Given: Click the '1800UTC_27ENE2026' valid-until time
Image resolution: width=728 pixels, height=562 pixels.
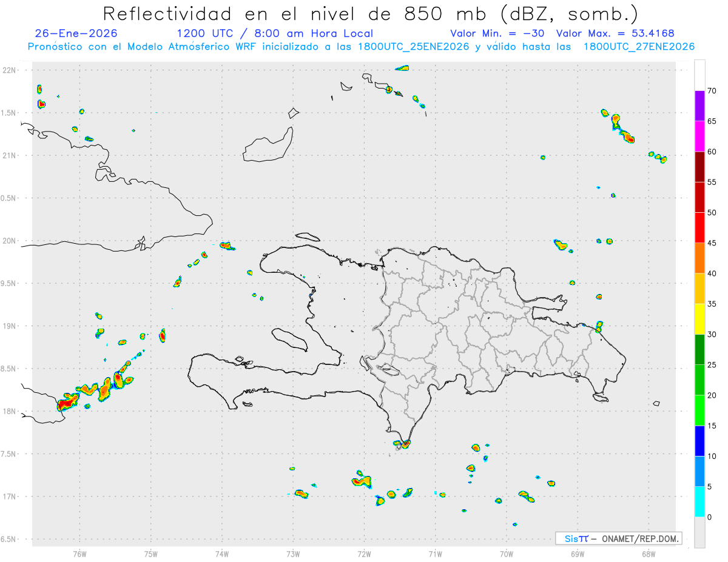Looking at the screenshot, I should (x=639, y=47).
